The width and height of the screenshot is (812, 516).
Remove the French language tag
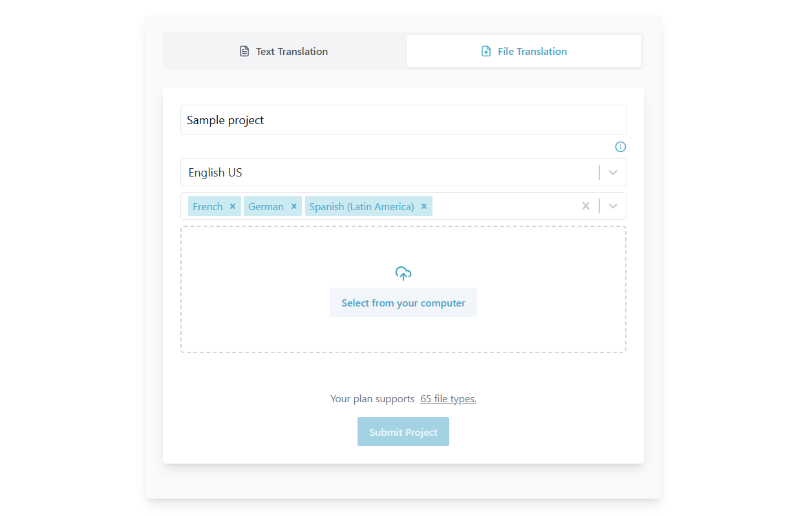(232, 206)
